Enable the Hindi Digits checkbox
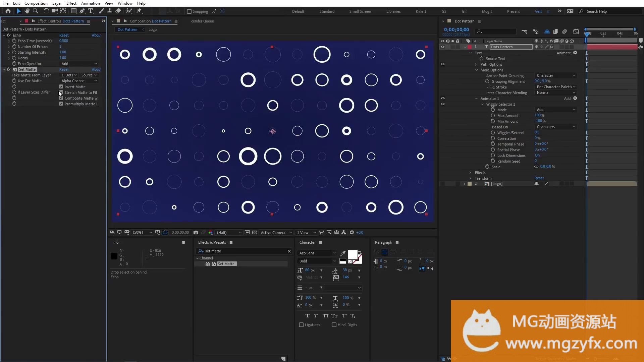This screenshot has height=362, width=644. click(334, 325)
